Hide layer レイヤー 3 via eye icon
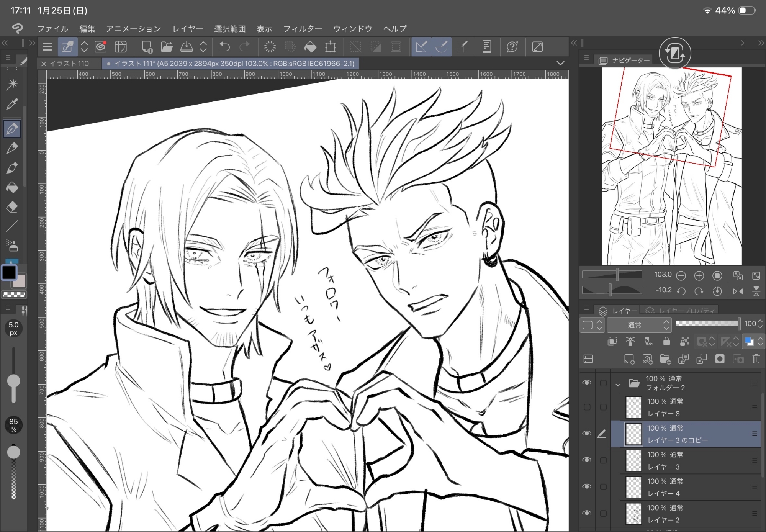 587,460
